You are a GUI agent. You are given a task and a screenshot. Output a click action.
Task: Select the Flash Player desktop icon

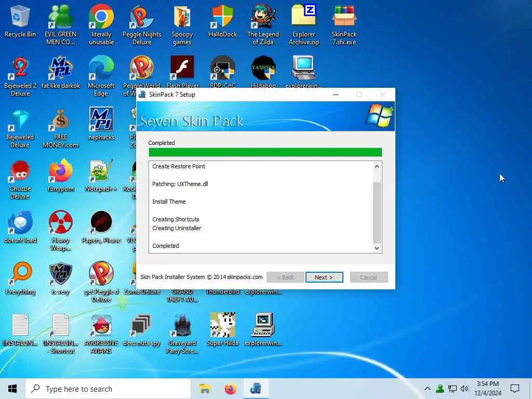[x=182, y=72]
